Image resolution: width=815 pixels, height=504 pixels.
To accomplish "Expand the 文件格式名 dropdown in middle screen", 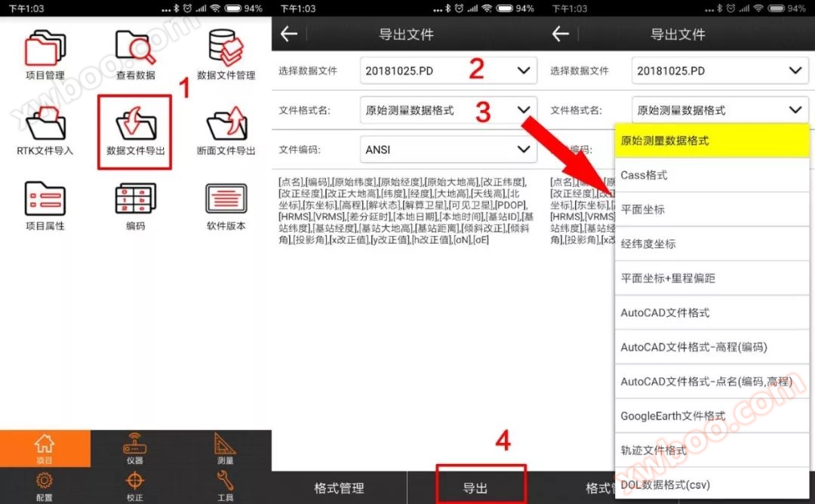I will [x=448, y=110].
